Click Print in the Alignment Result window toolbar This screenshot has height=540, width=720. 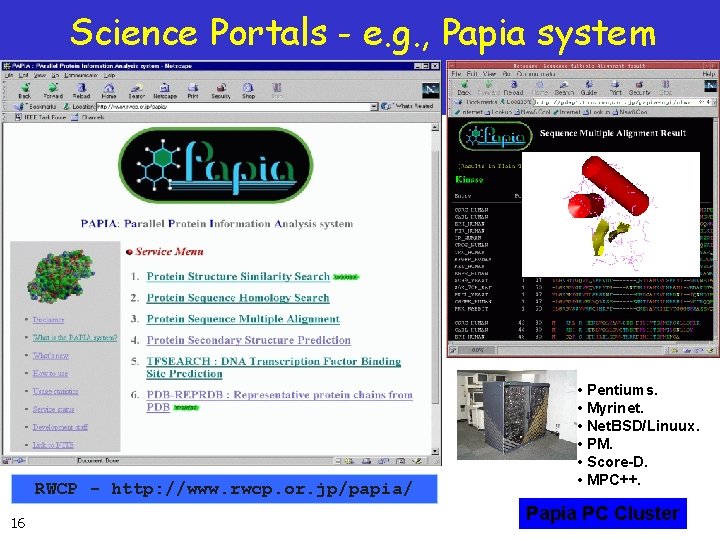tap(615, 88)
